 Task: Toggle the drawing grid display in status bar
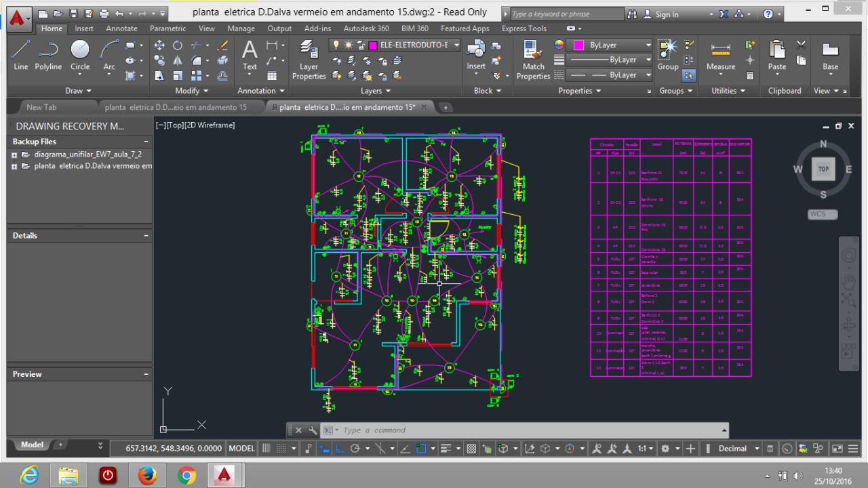point(266,449)
